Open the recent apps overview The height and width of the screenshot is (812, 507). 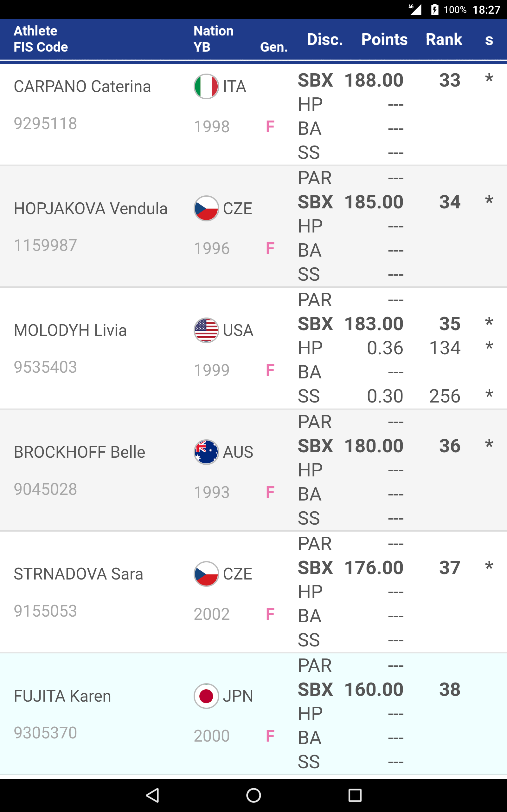coord(355,795)
